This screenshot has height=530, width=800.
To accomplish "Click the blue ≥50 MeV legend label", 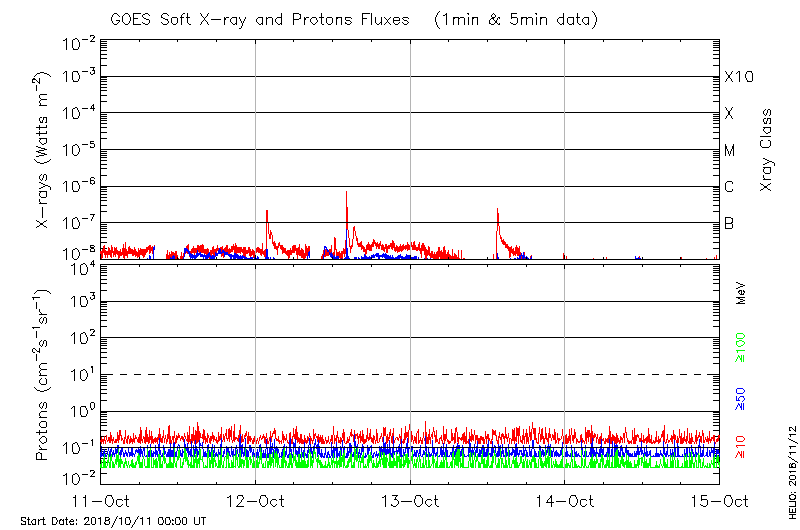I will pos(741,397).
